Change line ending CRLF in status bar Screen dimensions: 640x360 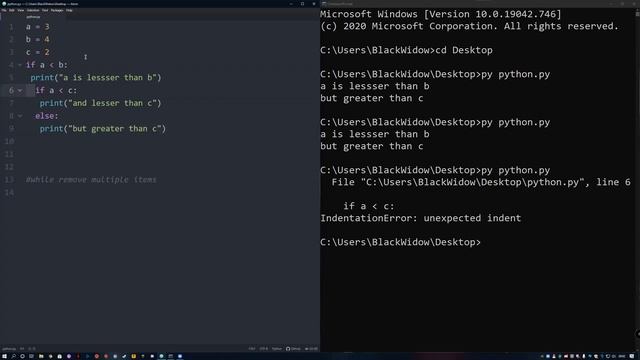pos(252,349)
